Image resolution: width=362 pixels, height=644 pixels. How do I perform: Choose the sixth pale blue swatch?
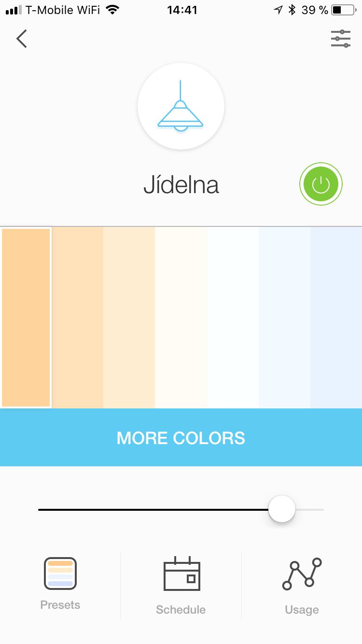click(x=285, y=317)
